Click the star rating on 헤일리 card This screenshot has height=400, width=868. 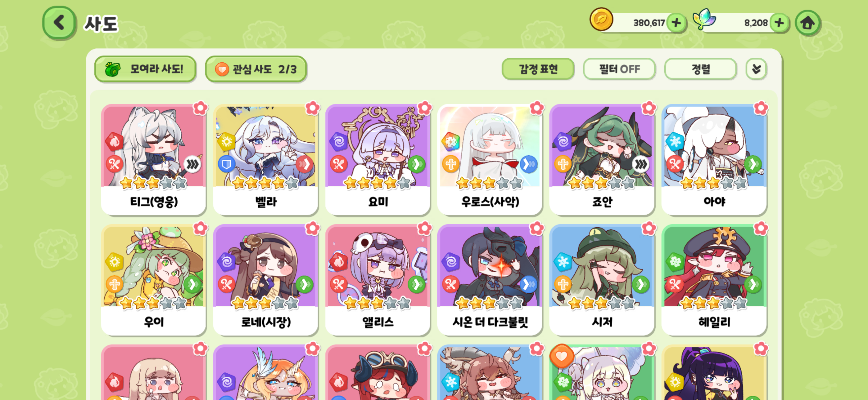[714, 303]
